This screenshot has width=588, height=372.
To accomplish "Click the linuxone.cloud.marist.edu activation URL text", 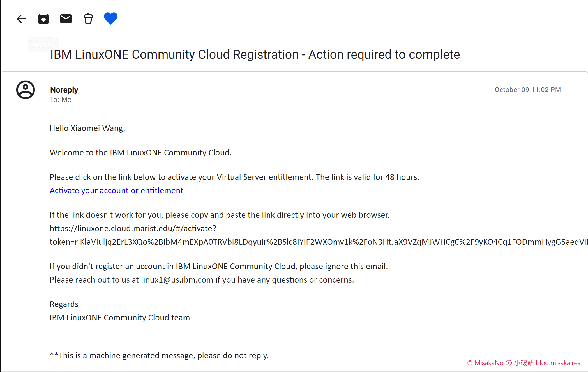I will coord(133,228).
